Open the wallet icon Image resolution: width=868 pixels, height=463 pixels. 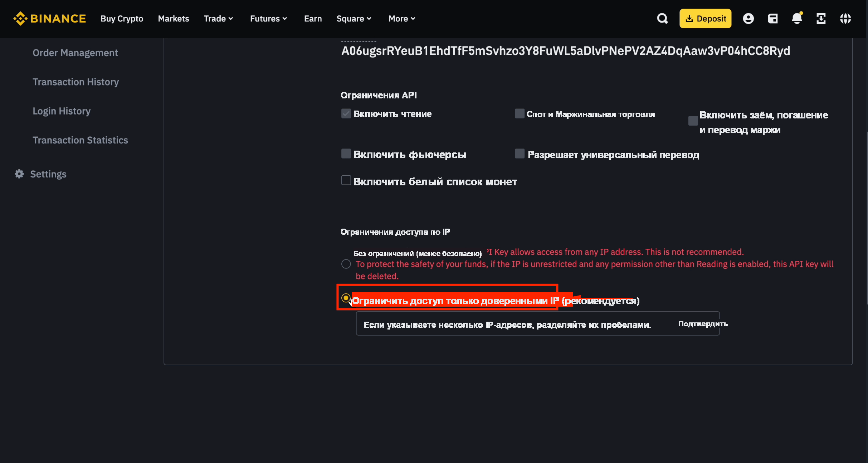pyautogui.click(x=772, y=19)
